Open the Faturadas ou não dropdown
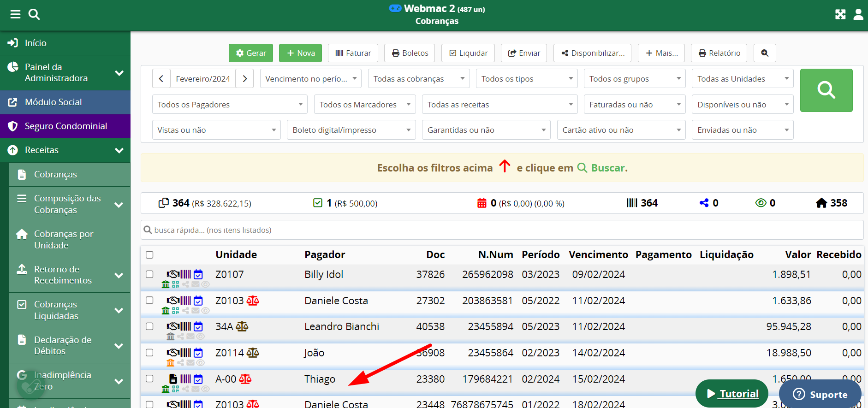 click(x=635, y=105)
